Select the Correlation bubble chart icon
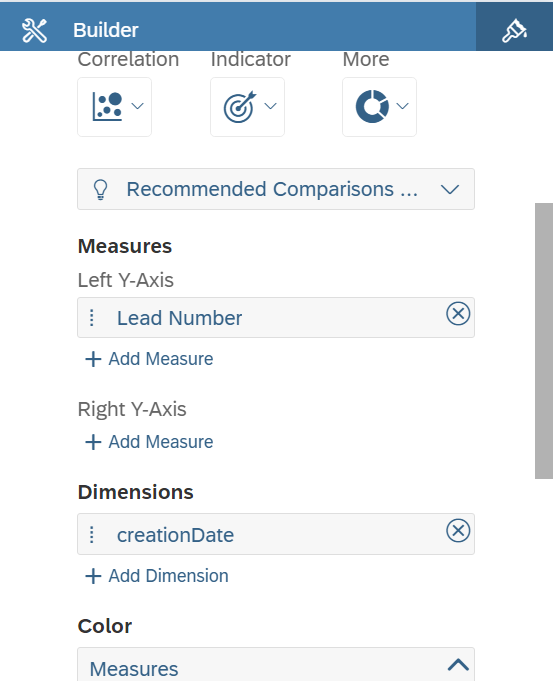553x681 pixels. (x=107, y=106)
